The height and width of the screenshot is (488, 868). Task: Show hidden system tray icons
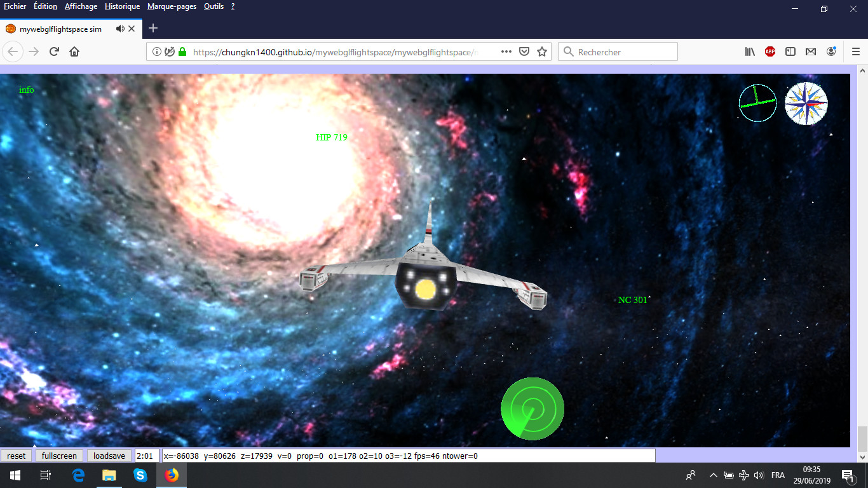pyautogui.click(x=712, y=475)
